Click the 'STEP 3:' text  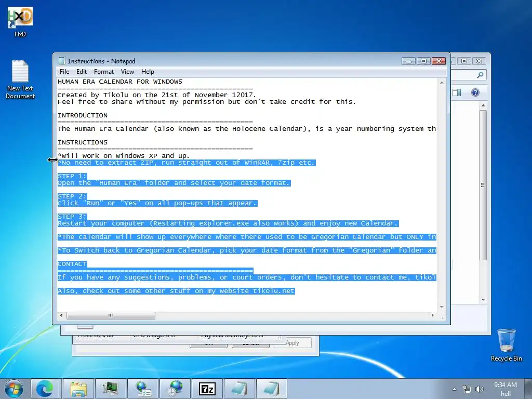[72, 217]
